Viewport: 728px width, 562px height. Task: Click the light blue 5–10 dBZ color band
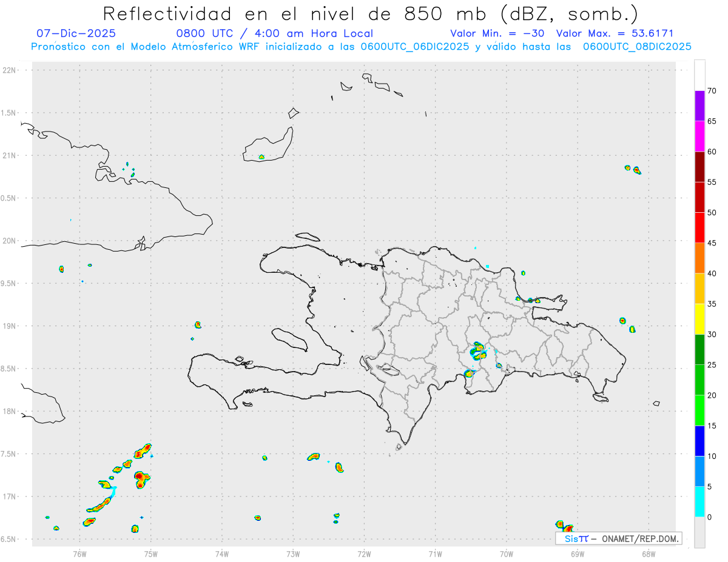click(x=699, y=472)
